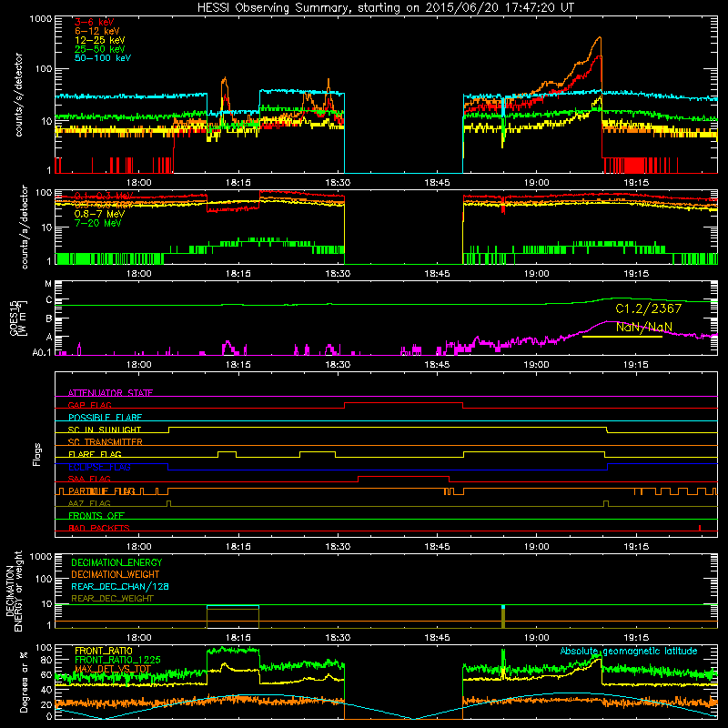Image resolution: width=728 pixels, height=728 pixels.
Task: Click the 7-20 MeV legend label
Action: pos(97,223)
